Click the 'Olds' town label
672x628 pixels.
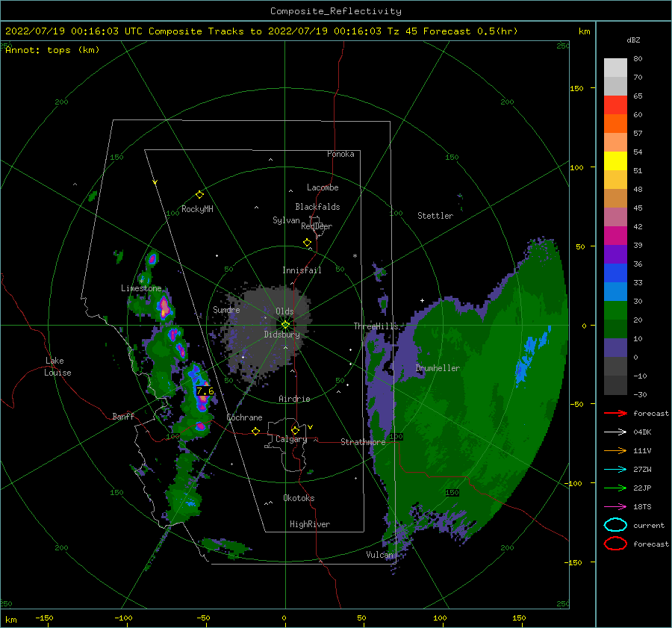pos(284,311)
